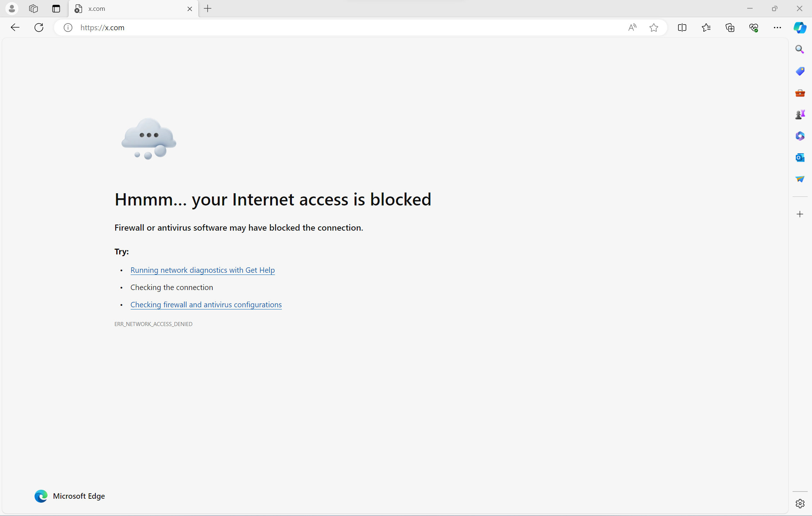This screenshot has width=812, height=516.
Task: Open Settings and more ellipsis menu
Action: click(777, 28)
